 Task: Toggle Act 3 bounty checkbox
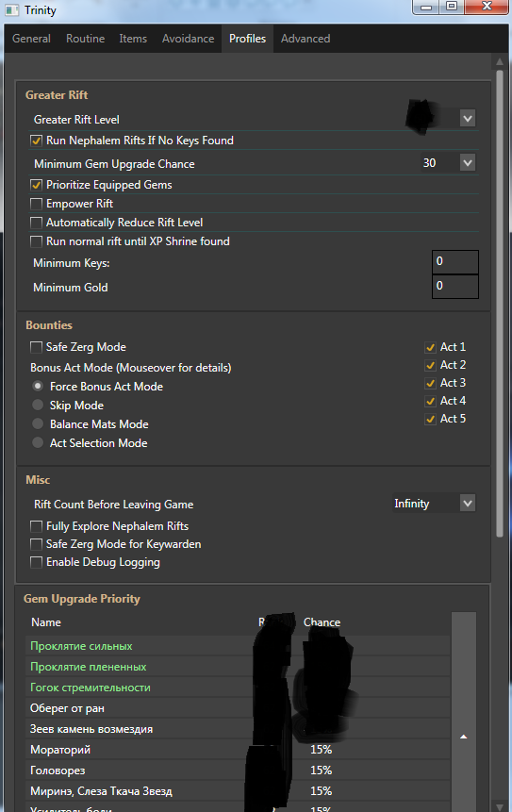click(430, 383)
